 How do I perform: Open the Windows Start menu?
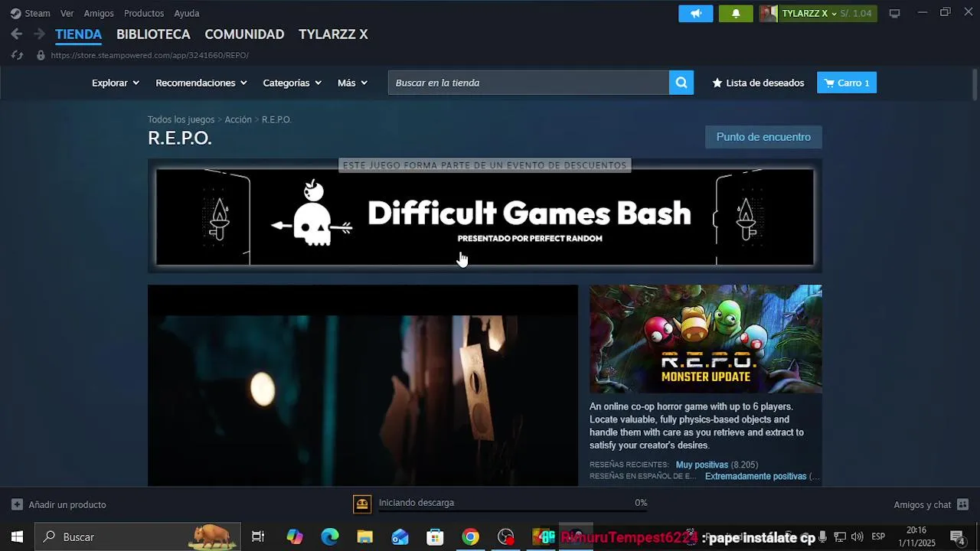click(x=17, y=536)
